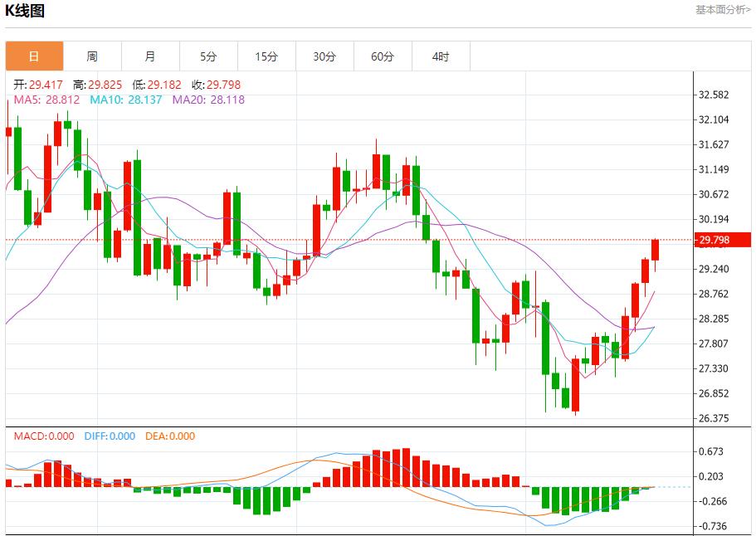This screenshot has width=756, height=536.
Task: Click the DIFF value label
Action: [110, 436]
